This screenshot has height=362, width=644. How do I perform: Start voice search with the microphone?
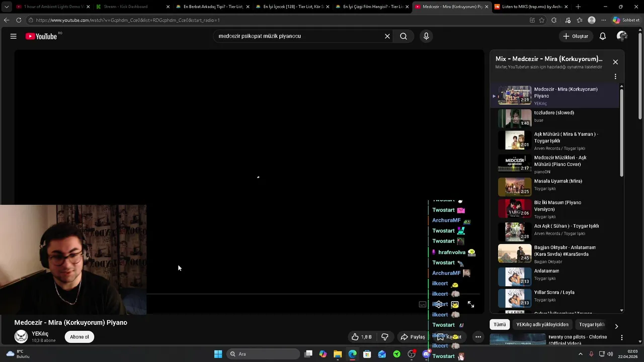pos(426,36)
